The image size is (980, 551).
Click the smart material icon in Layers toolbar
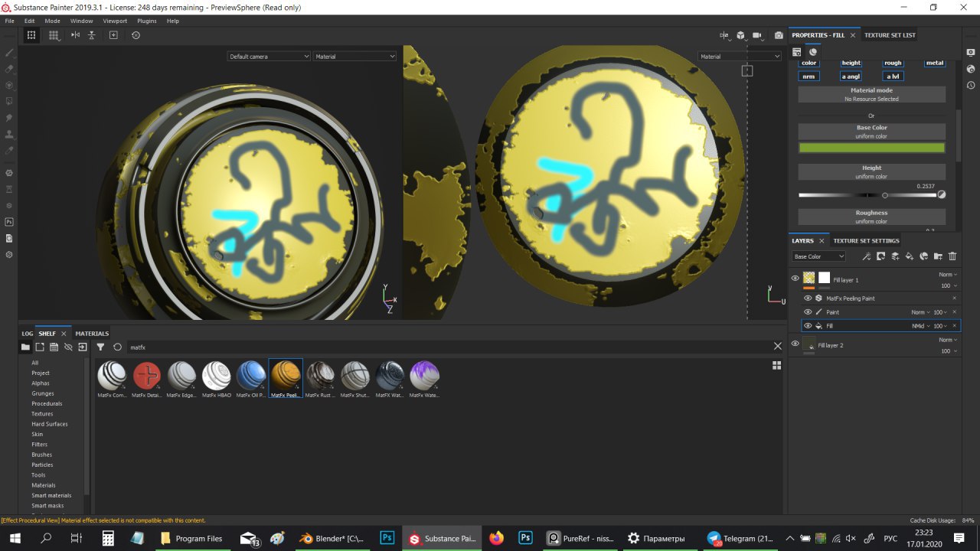click(x=924, y=256)
